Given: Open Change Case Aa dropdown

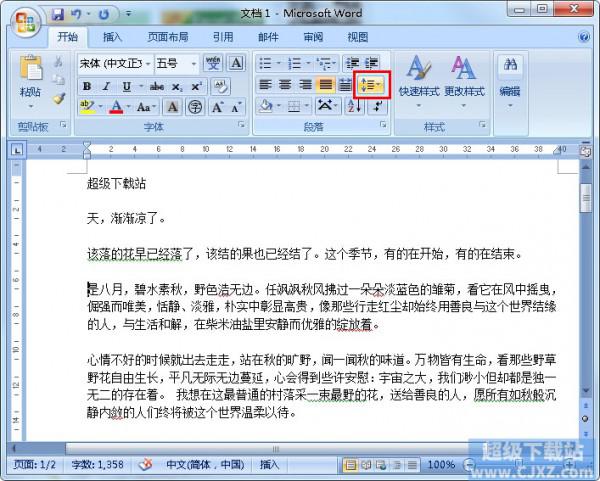Looking at the screenshot, I should [146, 107].
